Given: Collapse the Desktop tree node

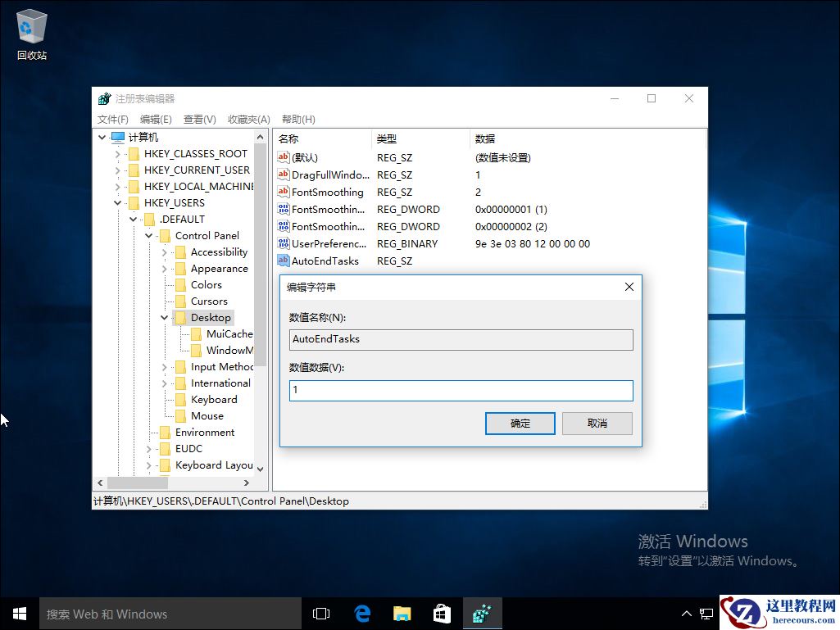Looking at the screenshot, I should click(x=165, y=317).
